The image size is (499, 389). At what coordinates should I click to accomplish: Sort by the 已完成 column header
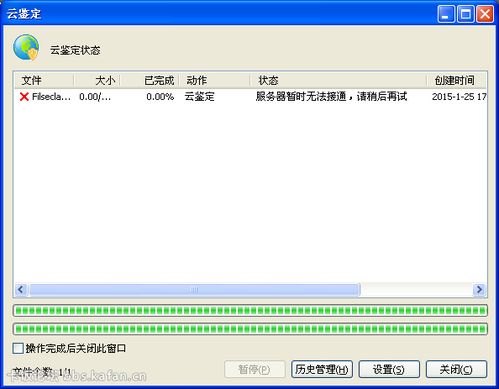coord(150,80)
